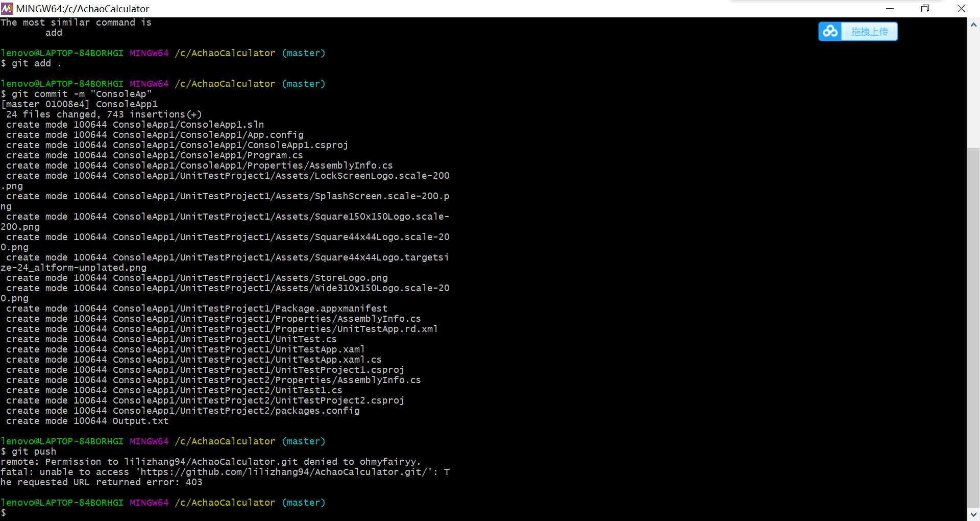Click the Program.cs create mode line
Viewport: 980px width, 521px height.
click(x=155, y=155)
